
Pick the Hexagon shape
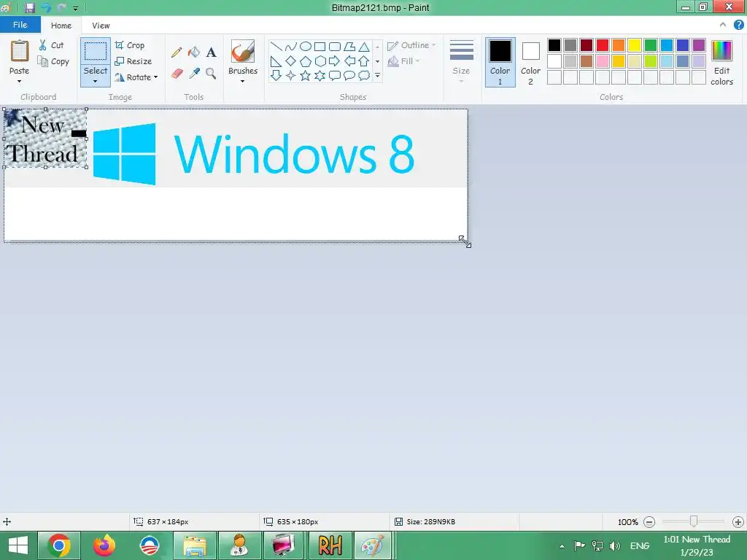[x=320, y=61]
